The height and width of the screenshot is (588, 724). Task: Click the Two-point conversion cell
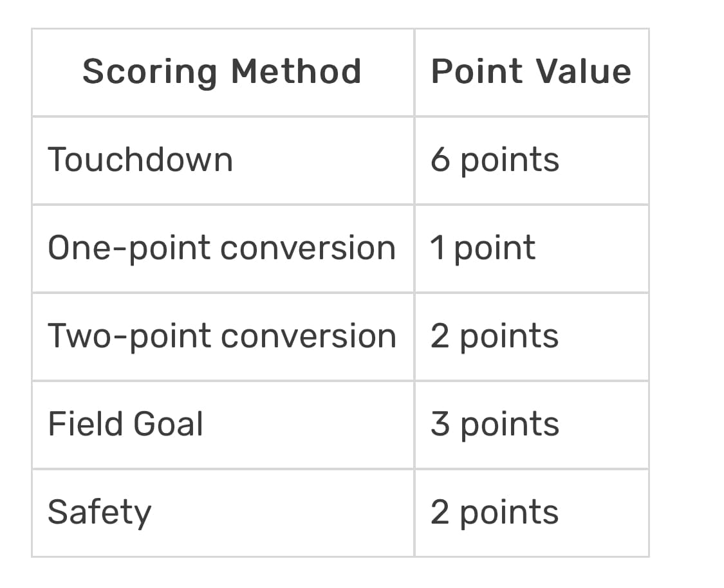click(221, 336)
